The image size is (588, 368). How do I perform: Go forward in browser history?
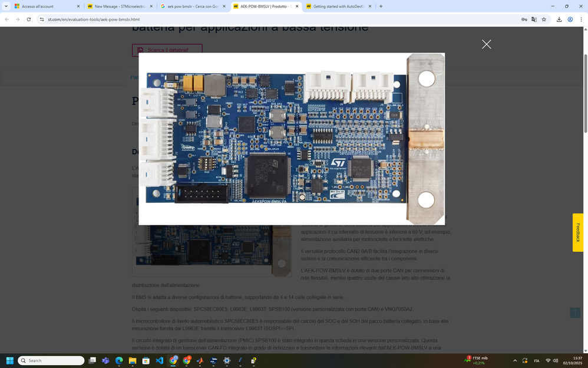18,19
